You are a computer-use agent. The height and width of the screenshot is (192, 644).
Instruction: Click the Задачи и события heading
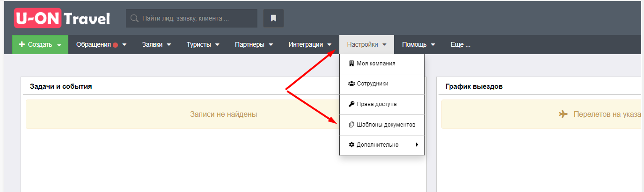click(x=61, y=86)
